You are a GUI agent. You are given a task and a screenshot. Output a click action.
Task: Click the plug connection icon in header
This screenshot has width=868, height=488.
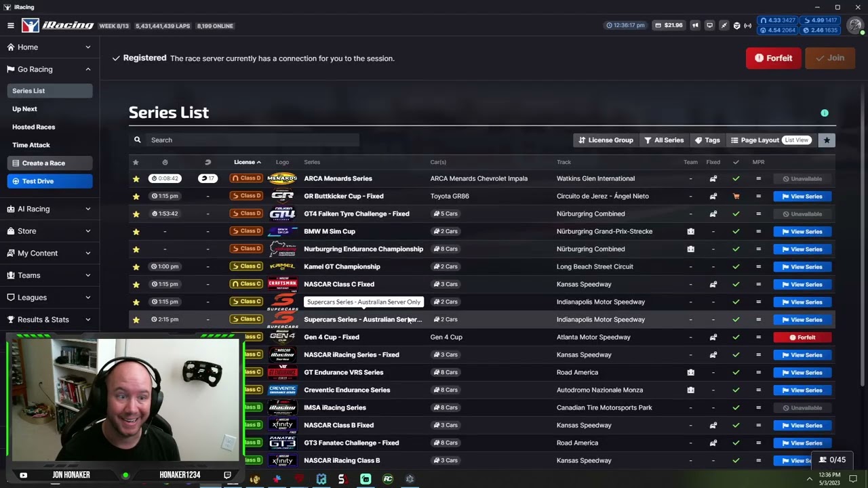point(724,26)
